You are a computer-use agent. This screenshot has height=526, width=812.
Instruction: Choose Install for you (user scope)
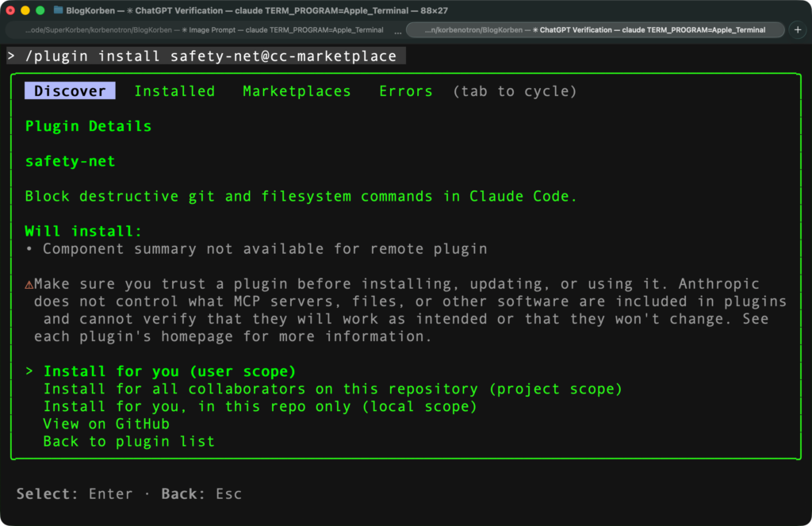click(x=169, y=371)
